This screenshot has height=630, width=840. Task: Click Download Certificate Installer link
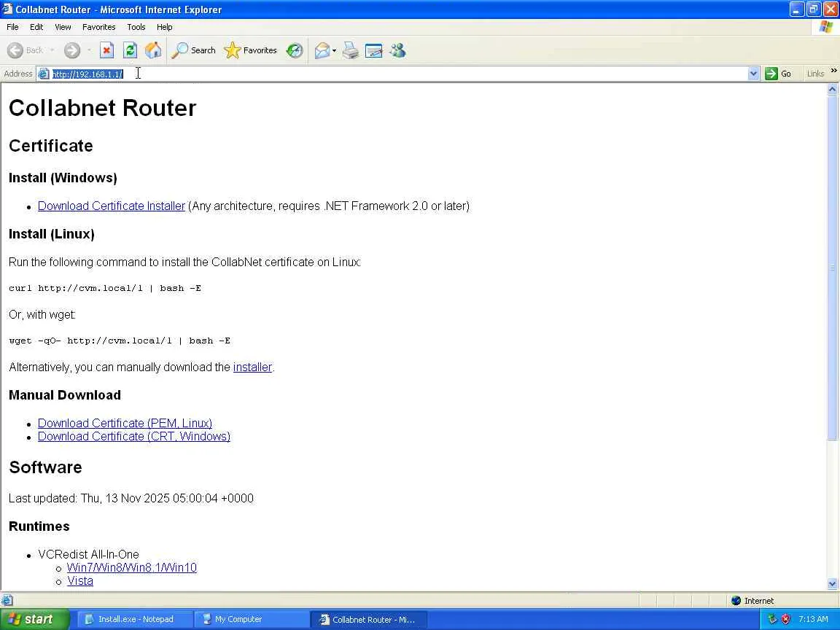112,206
